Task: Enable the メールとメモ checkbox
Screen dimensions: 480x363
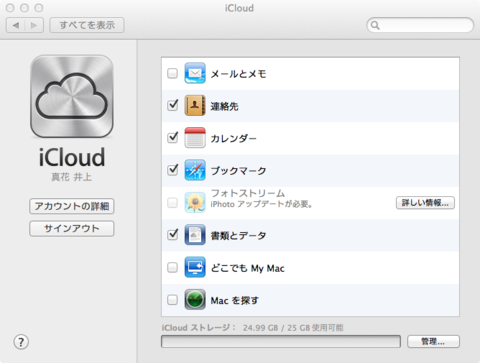Action: pyautogui.click(x=172, y=73)
